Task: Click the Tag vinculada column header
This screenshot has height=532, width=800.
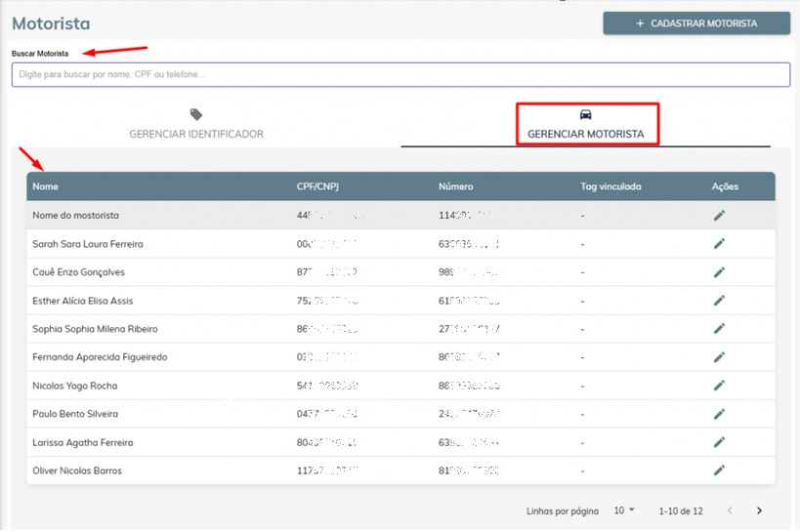Action: pyautogui.click(x=611, y=186)
